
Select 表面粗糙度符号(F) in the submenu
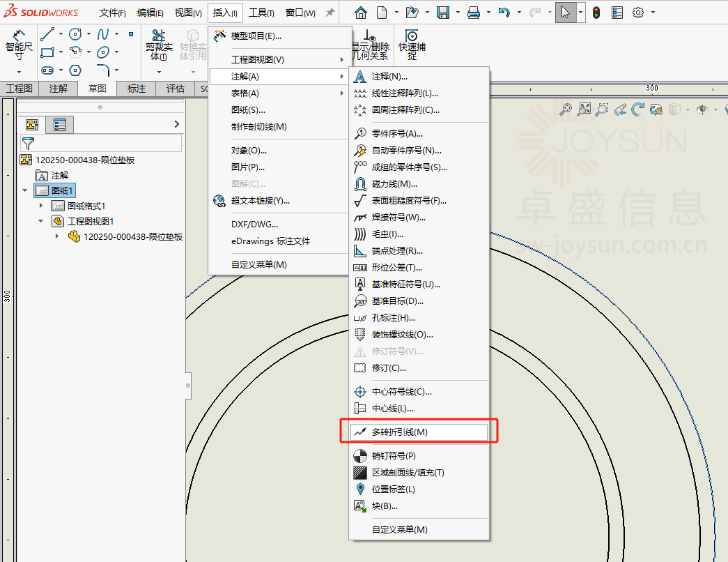[x=409, y=200]
